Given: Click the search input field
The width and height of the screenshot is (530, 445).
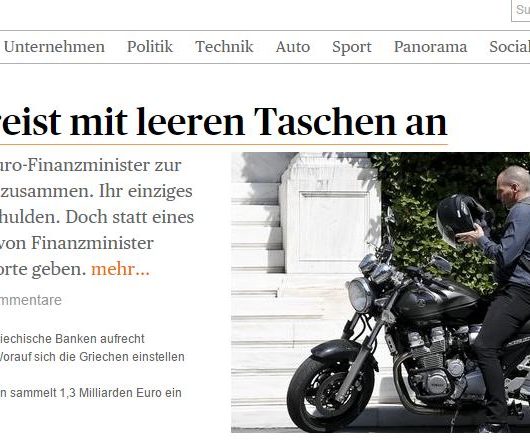Looking at the screenshot, I should point(521,10).
